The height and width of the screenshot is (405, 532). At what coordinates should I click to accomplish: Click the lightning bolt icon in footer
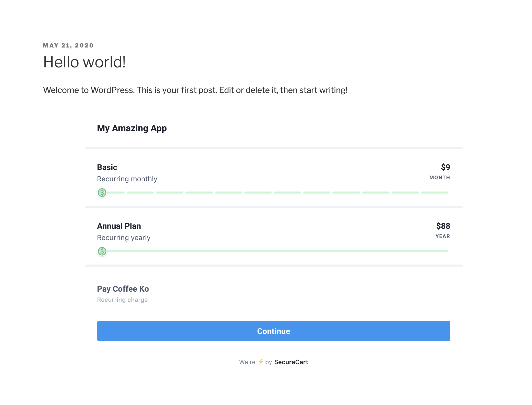click(260, 362)
